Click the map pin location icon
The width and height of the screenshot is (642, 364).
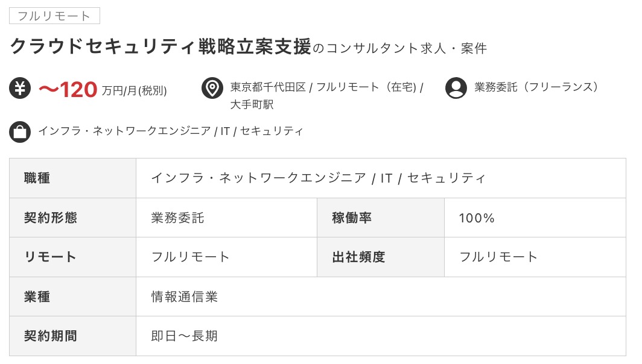click(x=212, y=88)
